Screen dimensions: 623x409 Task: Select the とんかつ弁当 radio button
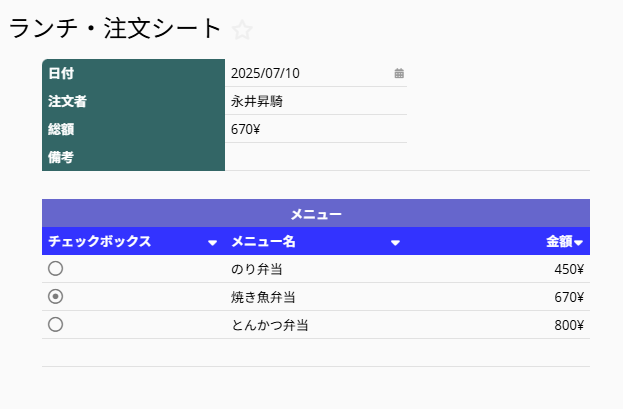pos(55,324)
